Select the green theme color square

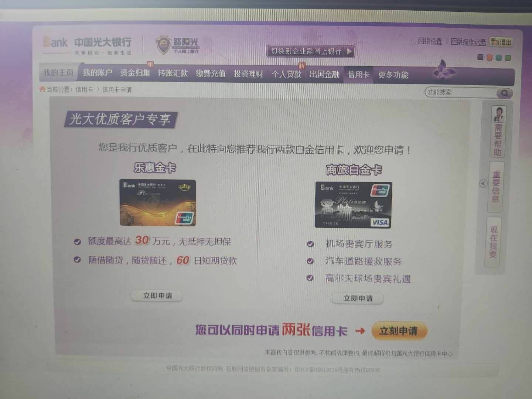click(508, 58)
